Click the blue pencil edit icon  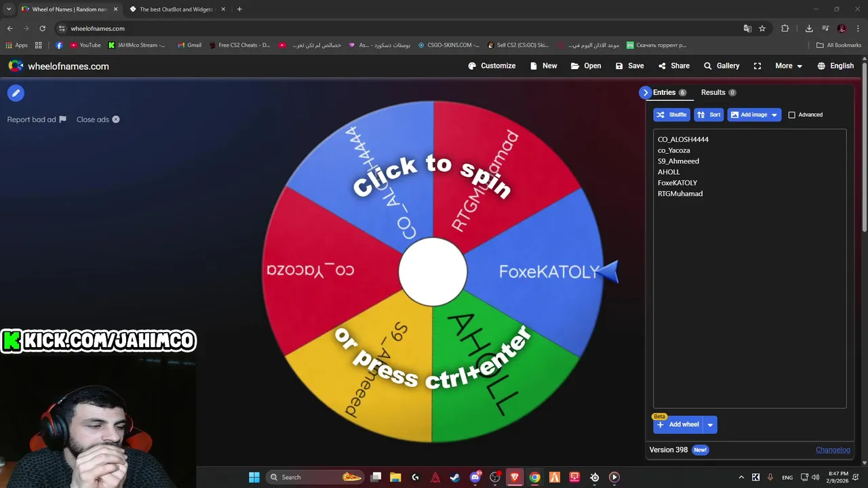16,93
